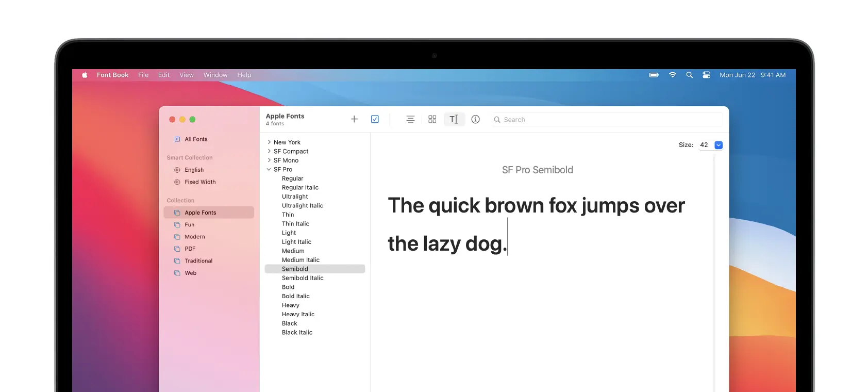Expand the SF Compact font family
868x392 pixels.
[x=269, y=151]
